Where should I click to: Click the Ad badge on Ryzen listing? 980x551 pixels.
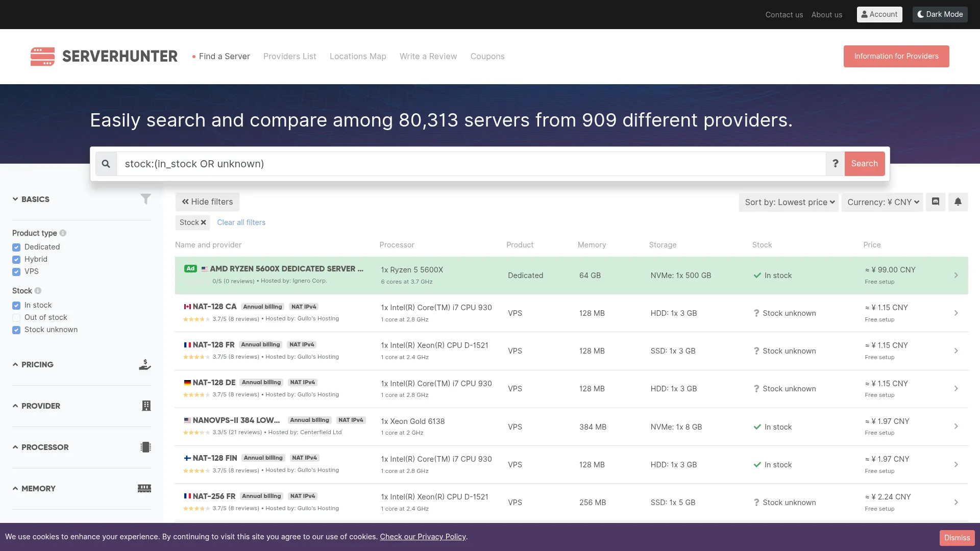point(190,268)
